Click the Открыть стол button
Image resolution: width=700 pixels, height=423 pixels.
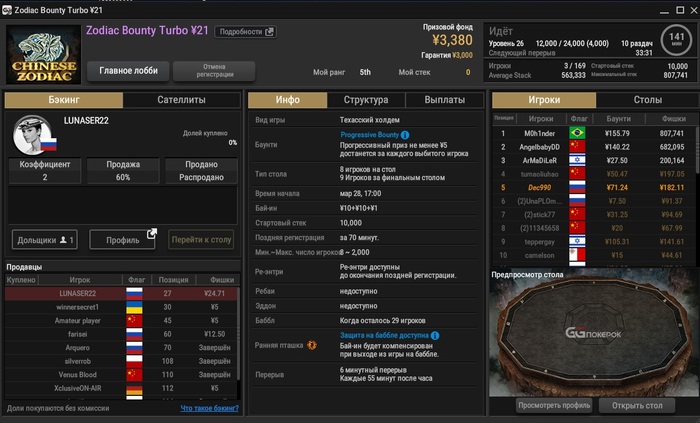coord(637,406)
